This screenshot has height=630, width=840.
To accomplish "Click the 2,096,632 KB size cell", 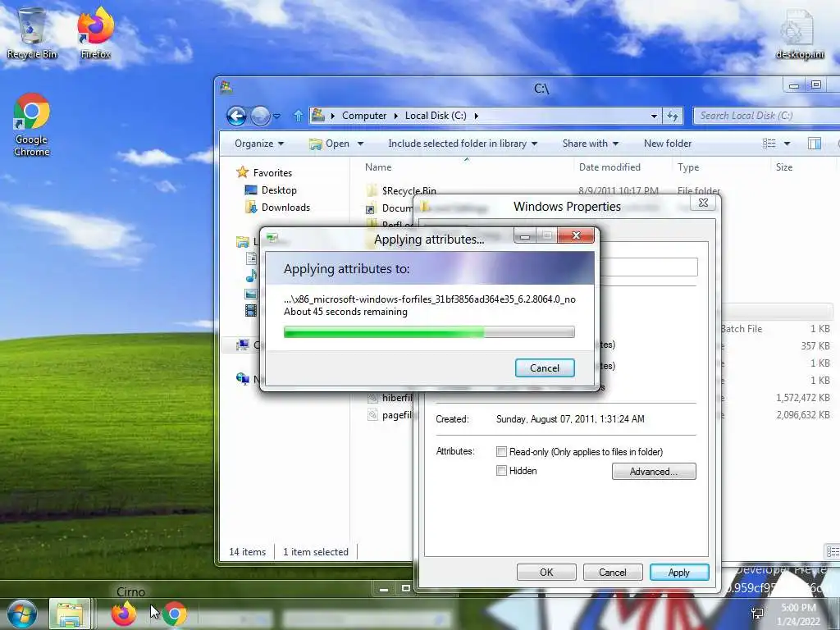I will click(802, 414).
